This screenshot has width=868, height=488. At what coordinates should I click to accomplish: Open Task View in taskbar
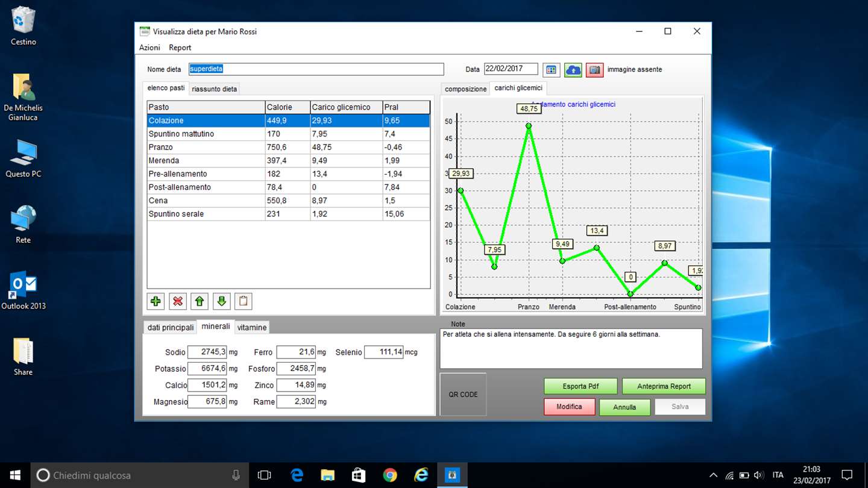264,475
